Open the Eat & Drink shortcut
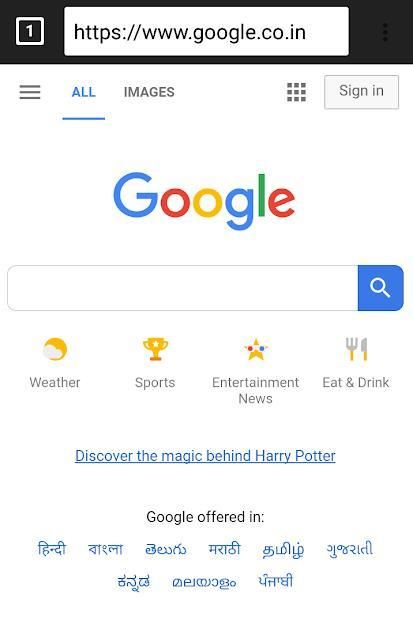Image resolution: width=413 pixels, height=620 pixels. (356, 349)
